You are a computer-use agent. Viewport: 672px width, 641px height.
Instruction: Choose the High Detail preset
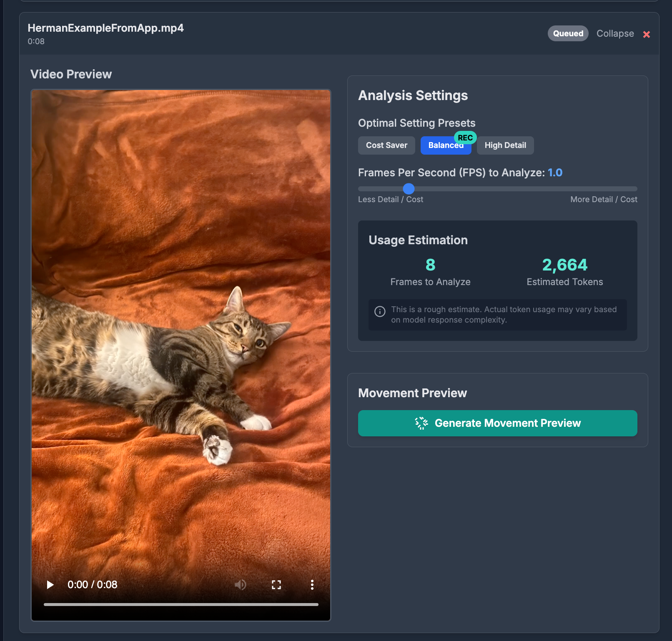point(505,145)
